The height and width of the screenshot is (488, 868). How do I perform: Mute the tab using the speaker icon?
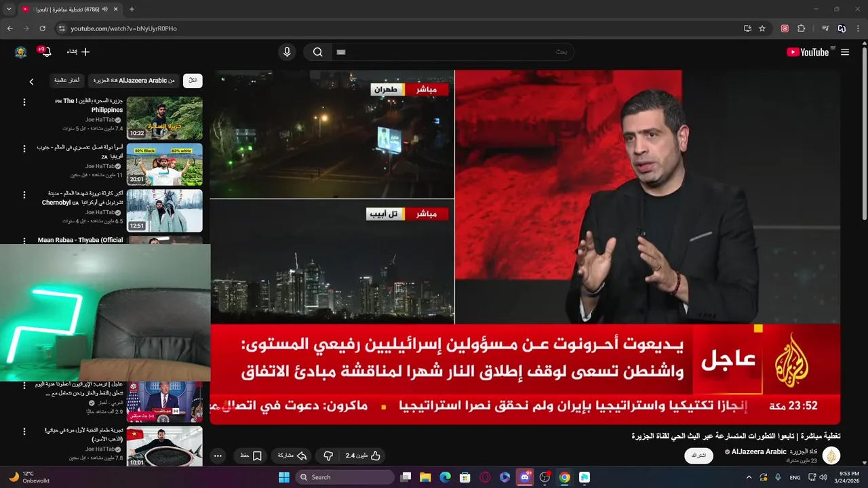tap(105, 9)
